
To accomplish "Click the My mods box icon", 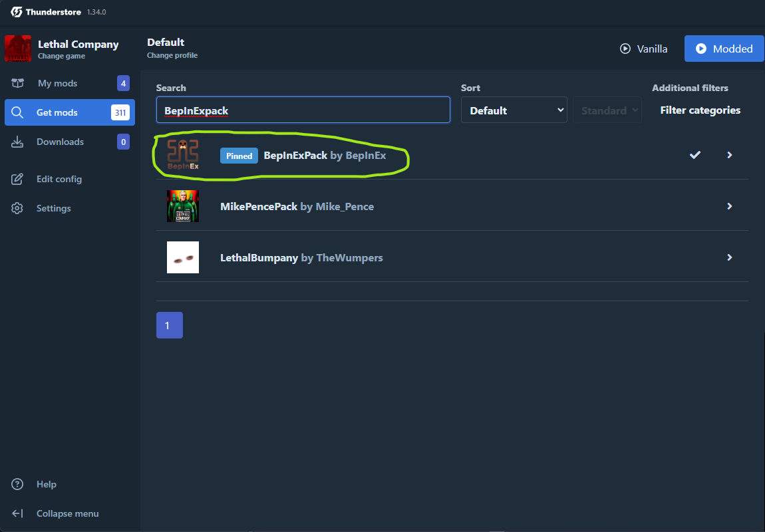I will point(17,83).
